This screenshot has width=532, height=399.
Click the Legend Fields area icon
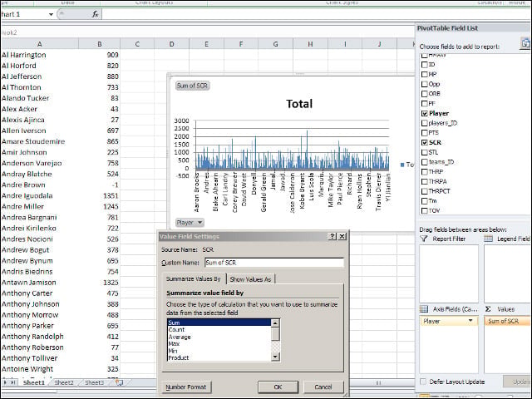[x=488, y=239]
